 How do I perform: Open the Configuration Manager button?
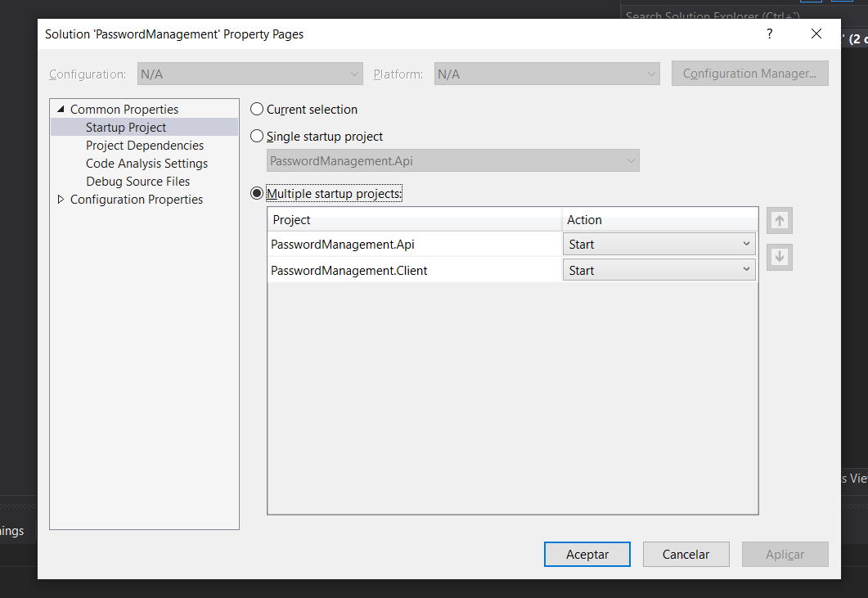click(x=749, y=74)
